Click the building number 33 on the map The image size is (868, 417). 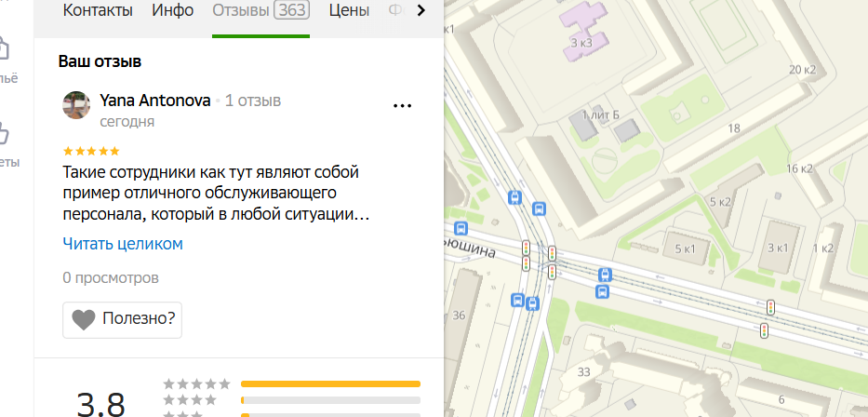point(584,371)
